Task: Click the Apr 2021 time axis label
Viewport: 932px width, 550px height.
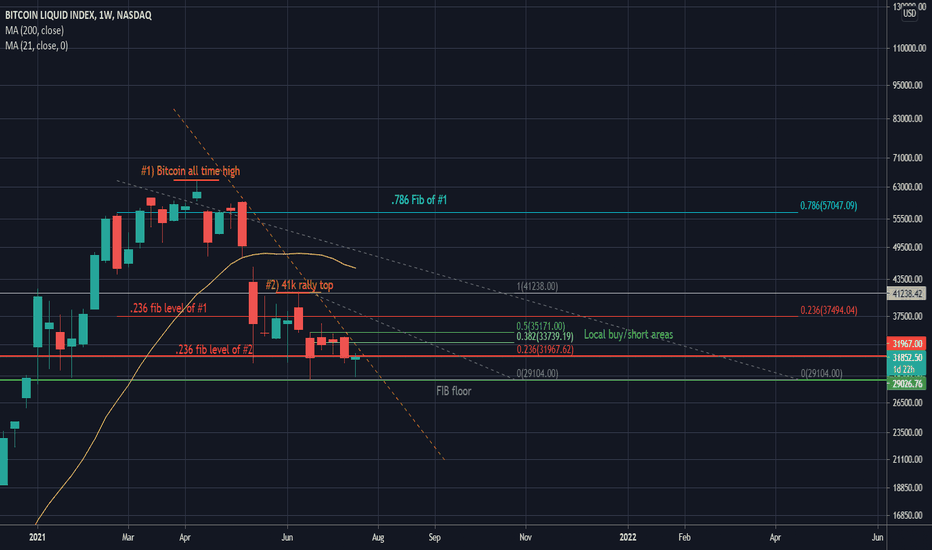Action: pyautogui.click(x=185, y=537)
